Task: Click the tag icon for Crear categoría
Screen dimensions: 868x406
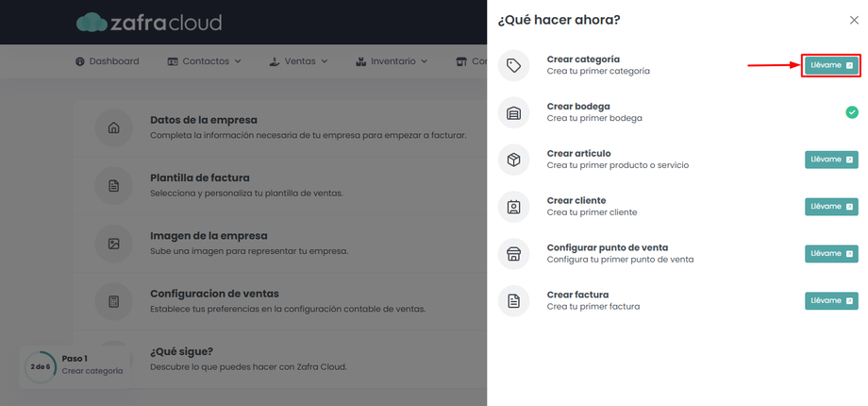Action: 513,65
